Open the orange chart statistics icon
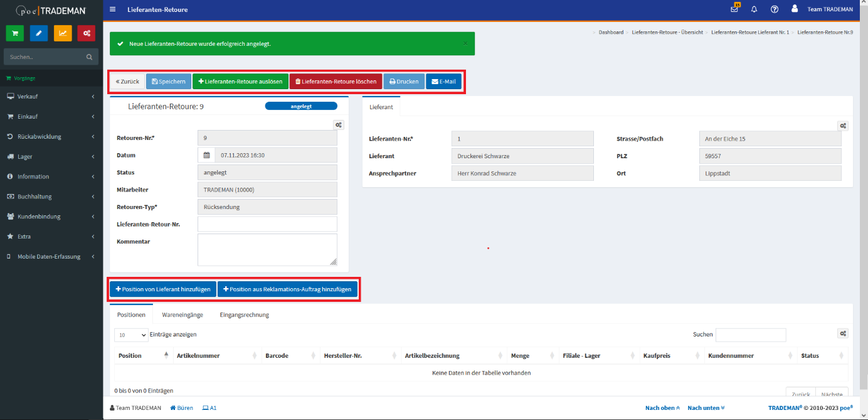The height and width of the screenshot is (420, 868). 63,33
